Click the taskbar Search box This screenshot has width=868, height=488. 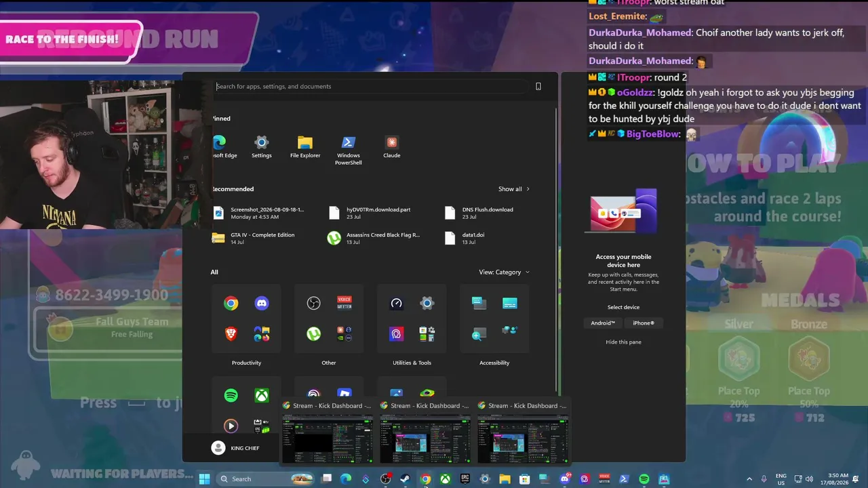(x=266, y=479)
